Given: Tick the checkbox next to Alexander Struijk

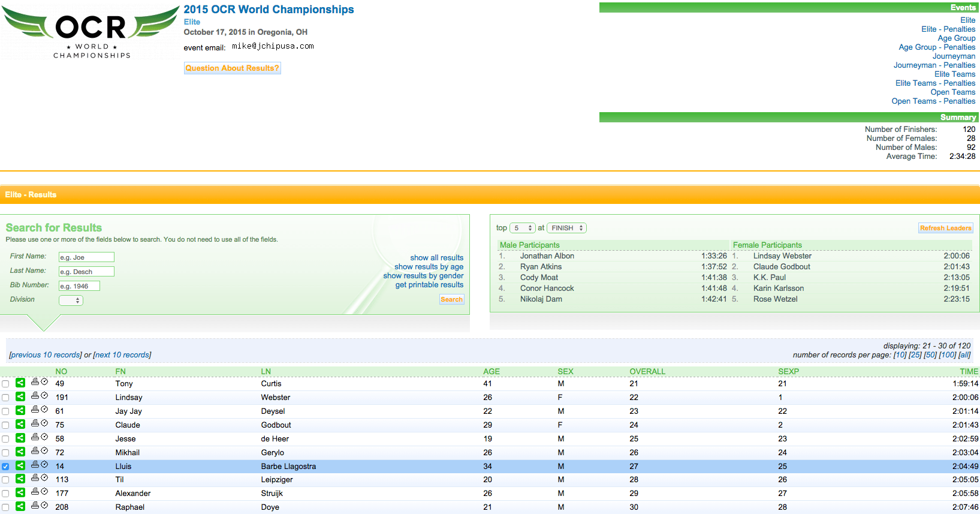Looking at the screenshot, I should 5,494.
